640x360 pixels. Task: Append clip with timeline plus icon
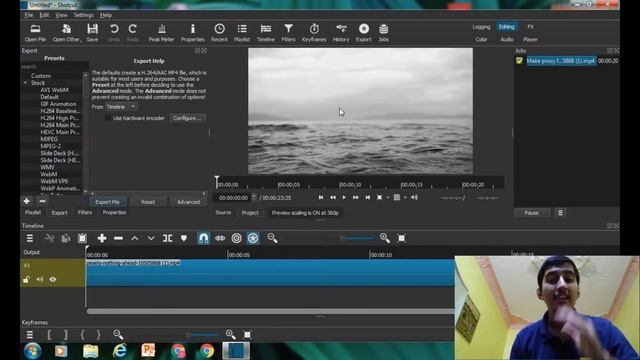click(102, 238)
